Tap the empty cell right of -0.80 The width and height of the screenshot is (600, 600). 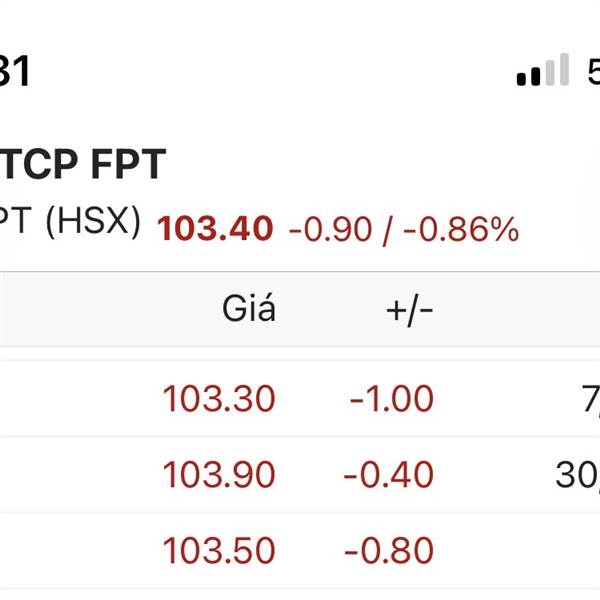(530, 551)
